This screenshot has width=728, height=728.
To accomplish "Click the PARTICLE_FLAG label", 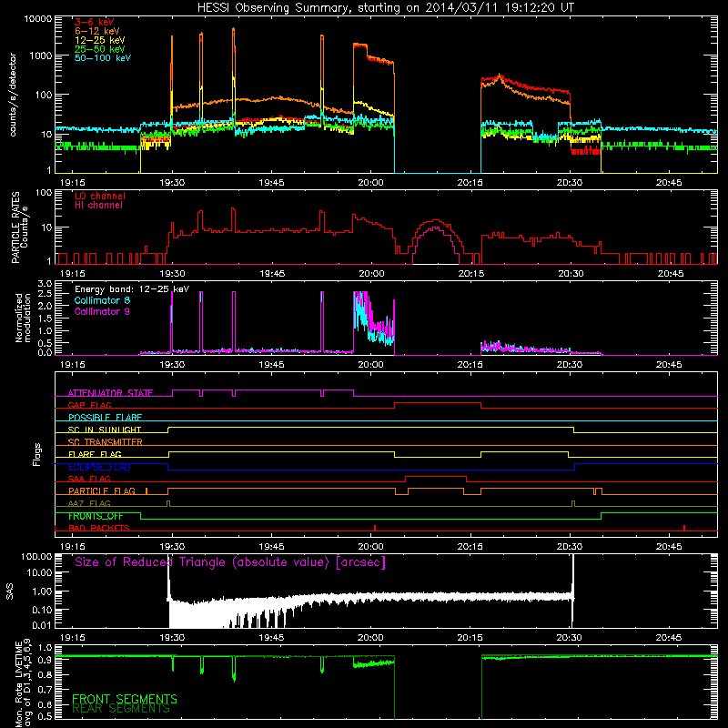I will tap(102, 490).
